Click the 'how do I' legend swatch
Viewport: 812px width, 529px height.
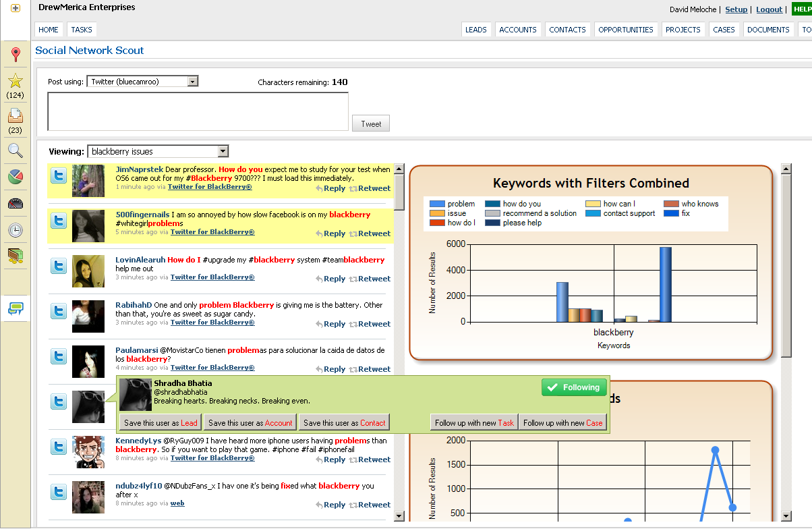click(x=437, y=223)
